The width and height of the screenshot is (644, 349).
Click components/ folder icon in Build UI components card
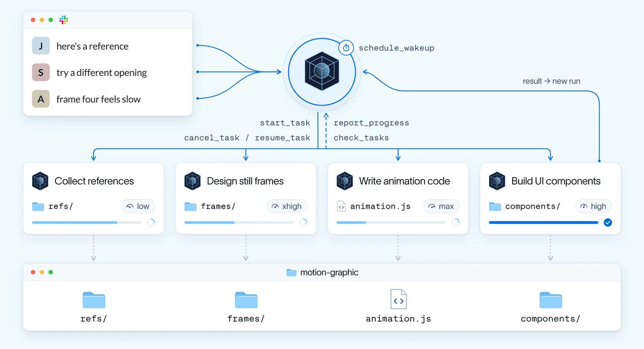(x=495, y=206)
